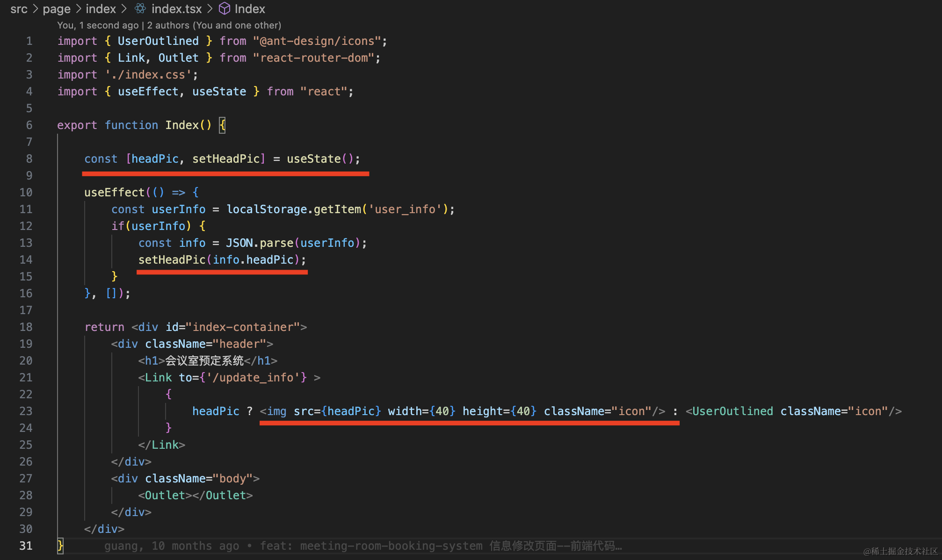Click the React file icon in breadcrumb
This screenshot has height=560, width=942.
pyautogui.click(x=140, y=8)
